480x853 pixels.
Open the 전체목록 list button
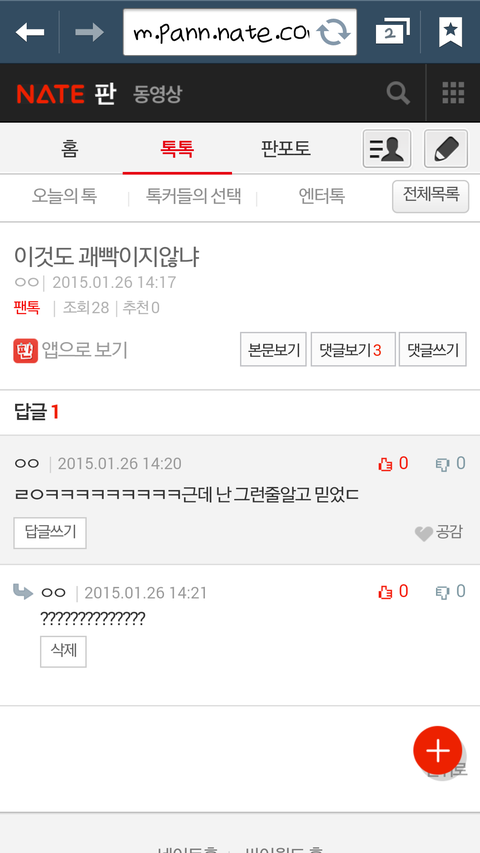[430, 196]
